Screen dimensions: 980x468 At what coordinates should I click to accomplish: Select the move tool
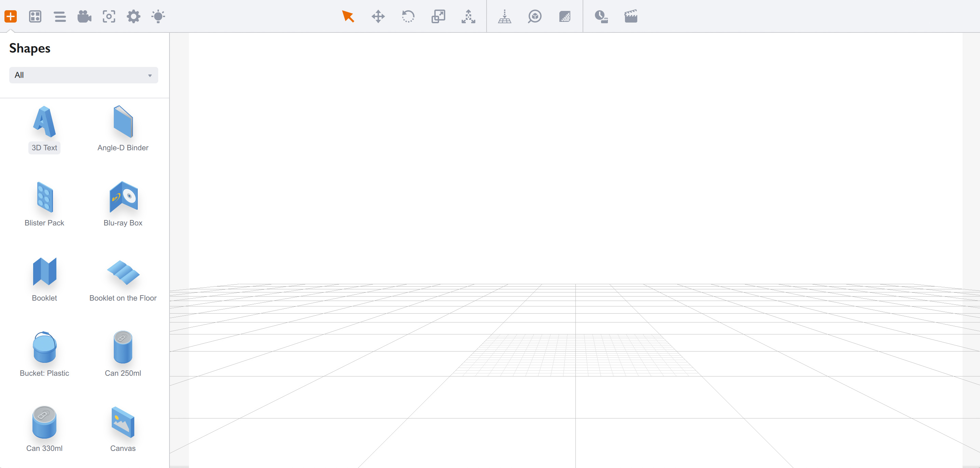pos(378,16)
